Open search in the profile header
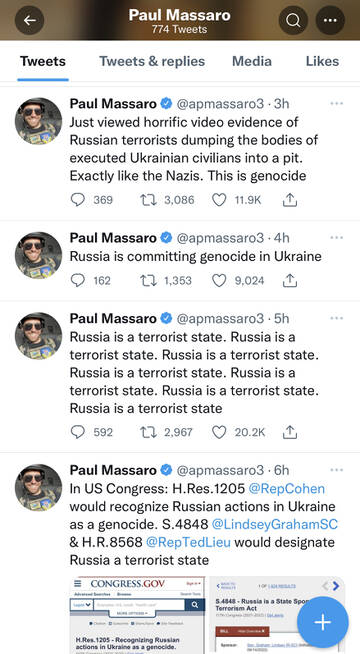This screenshot has height=654, width=360. tap(293, 20)
